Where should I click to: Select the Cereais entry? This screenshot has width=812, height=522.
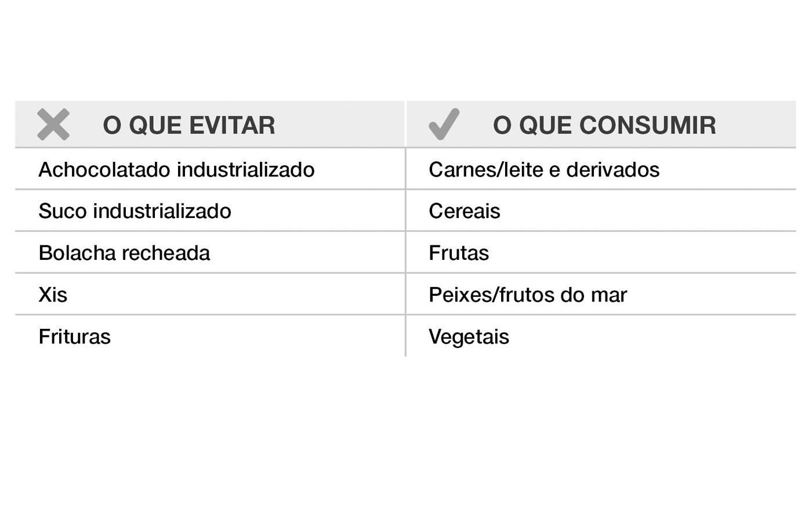tap(464, 211)
